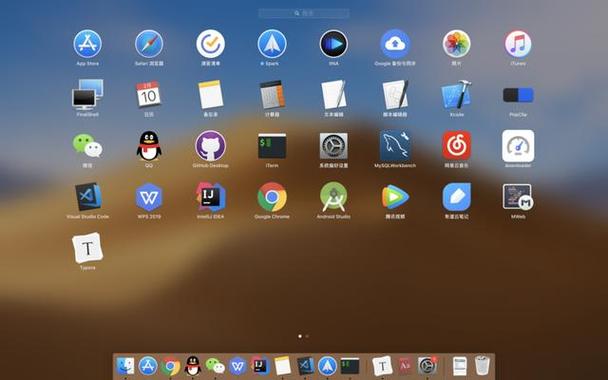Launch Visual Studio Code from Launchpad grid
The width and height of the screenshot is (608, 380).
tap(88, 197)
